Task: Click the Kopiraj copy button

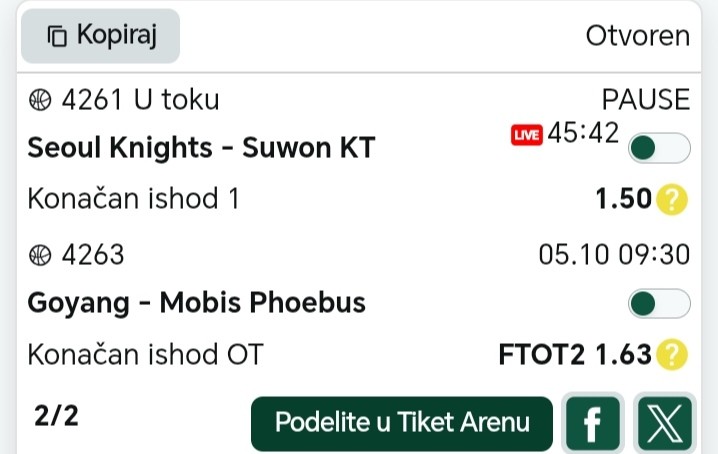Action: (100, 36)
